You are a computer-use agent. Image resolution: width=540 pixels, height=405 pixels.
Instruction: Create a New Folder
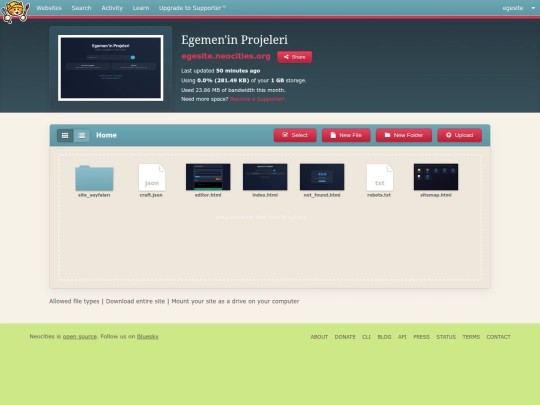point(404,135)
